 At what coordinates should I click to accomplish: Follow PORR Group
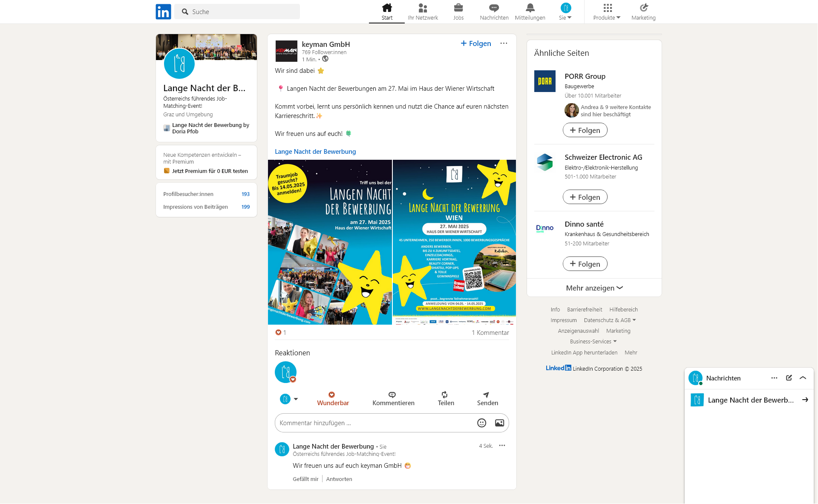coord(585,130)
